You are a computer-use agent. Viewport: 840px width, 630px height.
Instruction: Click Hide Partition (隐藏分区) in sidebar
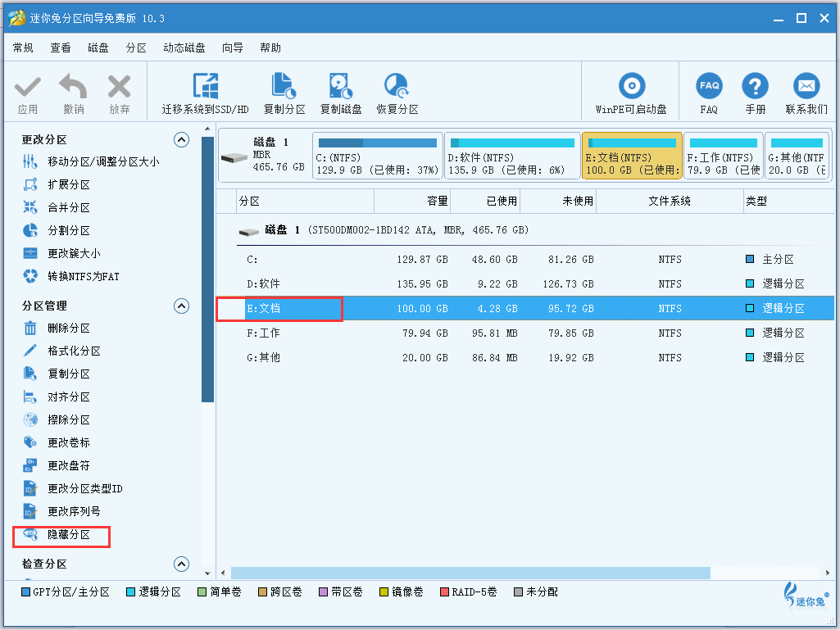click(57, 535)
